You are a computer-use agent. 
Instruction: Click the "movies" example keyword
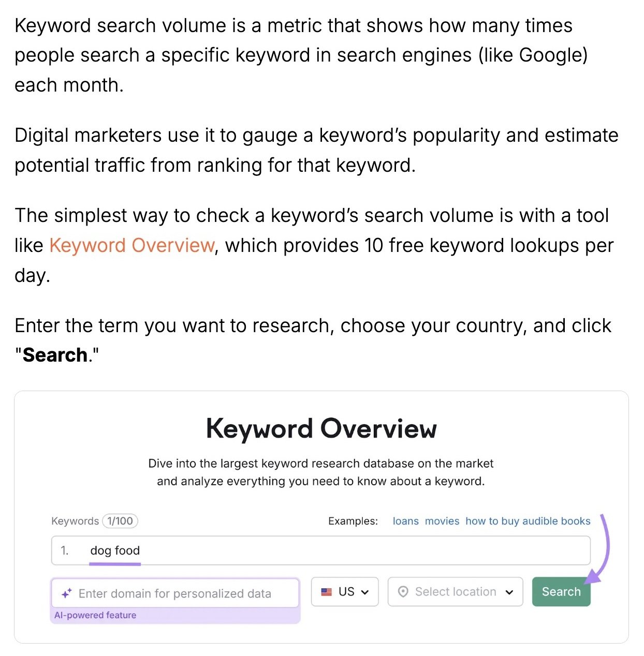(x=442, y=521)
